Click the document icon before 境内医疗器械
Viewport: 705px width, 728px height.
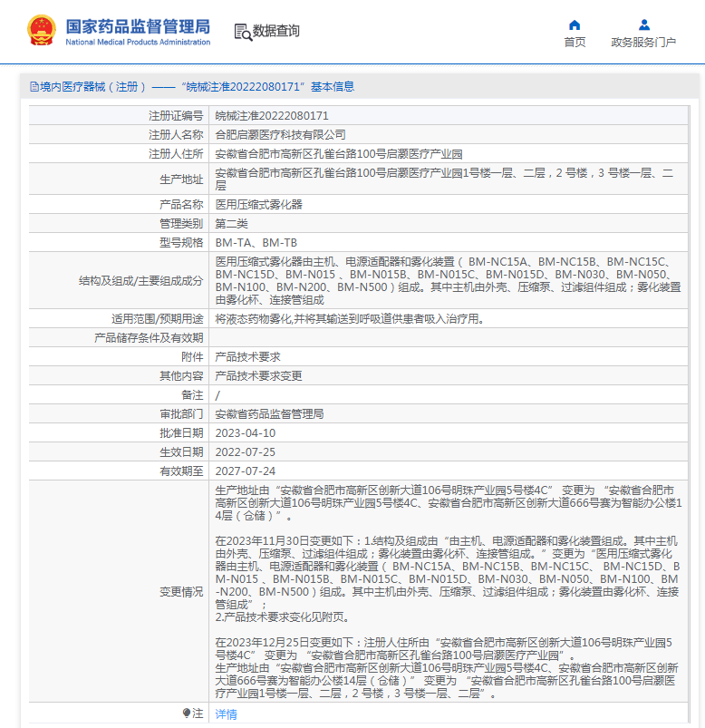34,87
